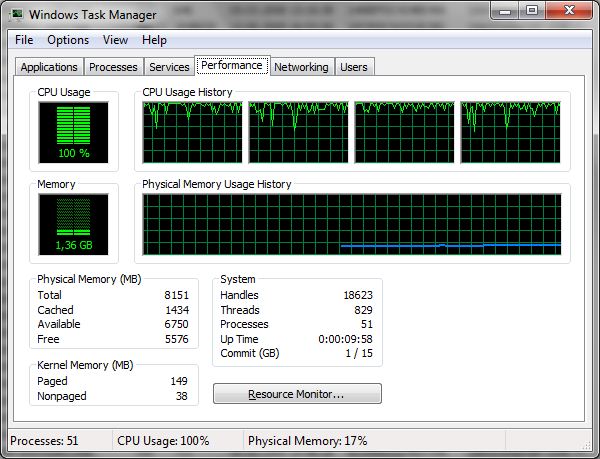Screen dimensions: 600x459
Task: Click the second CPU usage history graph
Action: coord(298,132)
